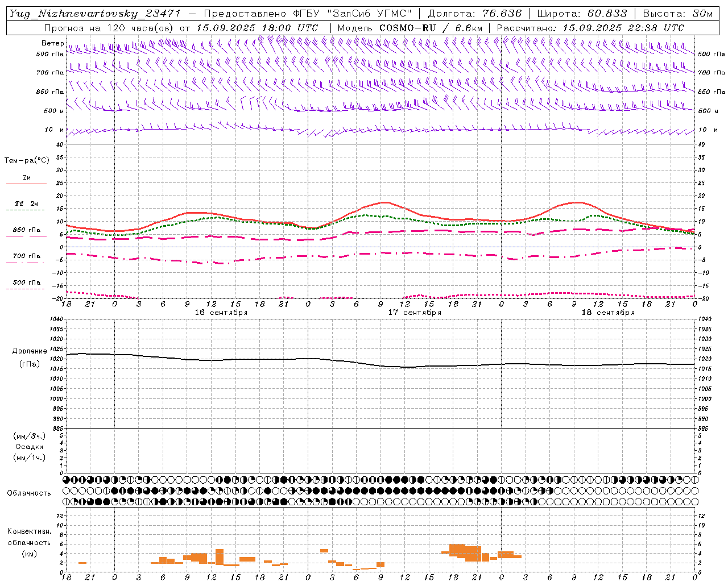Select the longitude value Долгота: 76.636
This screenshot has height=582, width=728.
tap(474, 14)
